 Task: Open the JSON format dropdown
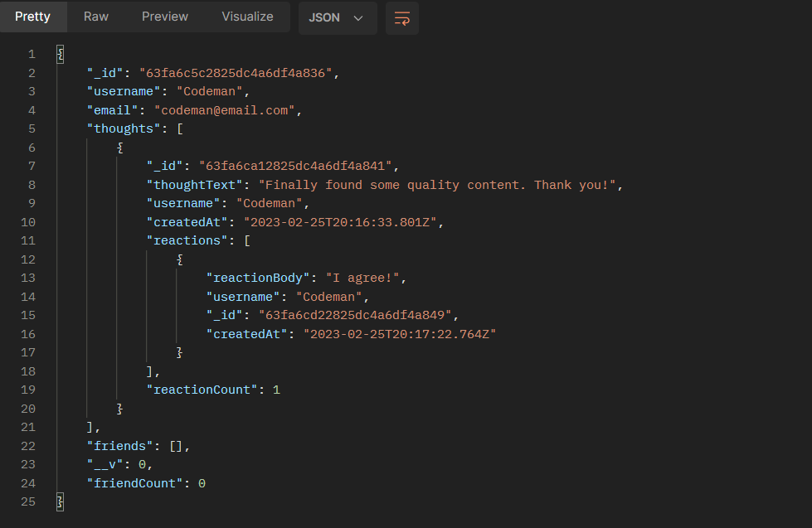pyautogui.click(x=338, y=18)
